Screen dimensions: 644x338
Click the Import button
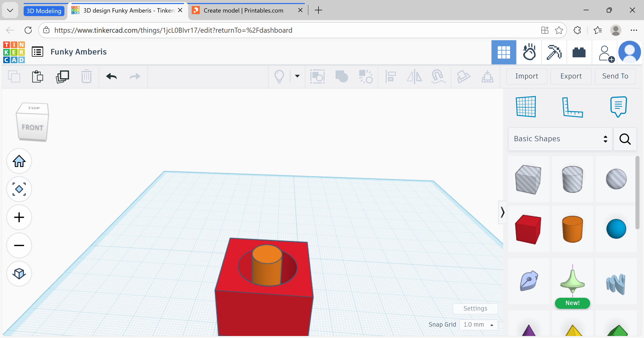click(526, 76)
